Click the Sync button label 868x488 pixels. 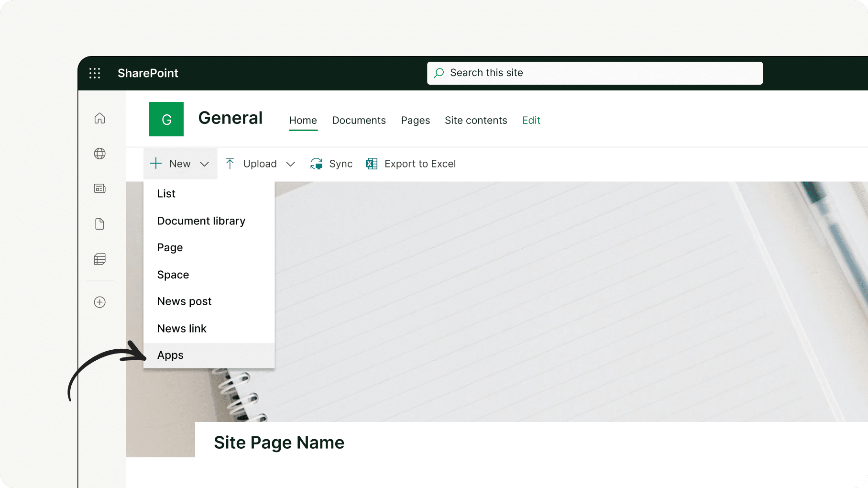[x=341, y=164]
